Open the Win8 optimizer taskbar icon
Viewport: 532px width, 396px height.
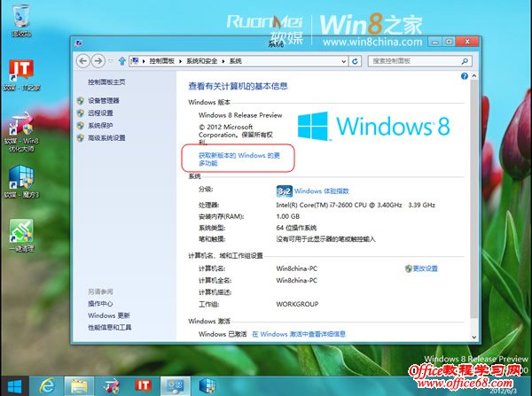(112, 386)
